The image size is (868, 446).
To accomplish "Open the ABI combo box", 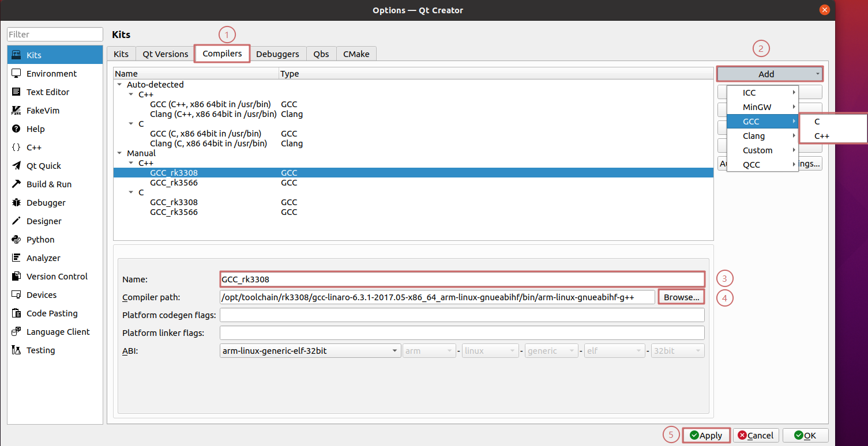I will tap(310, 350).
